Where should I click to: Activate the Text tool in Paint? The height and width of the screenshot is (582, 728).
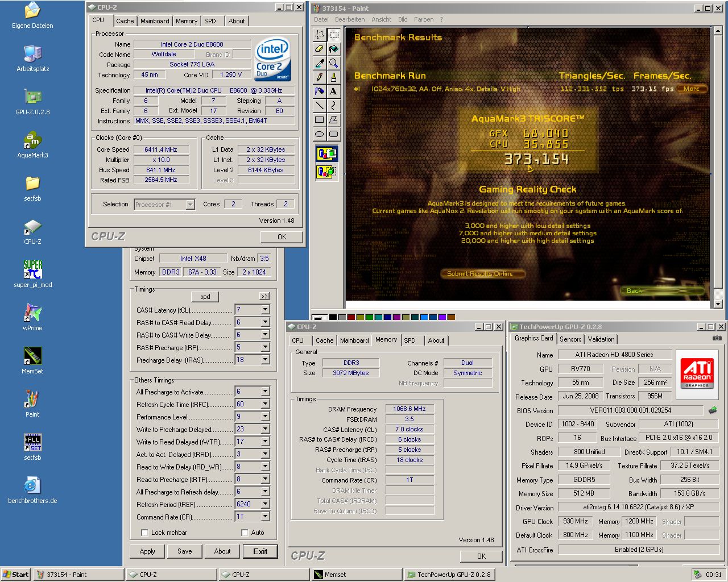(x=334, y=92)
